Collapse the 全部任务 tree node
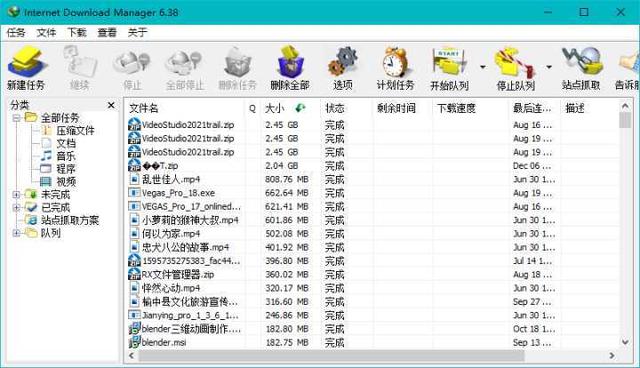 [16, 118]
